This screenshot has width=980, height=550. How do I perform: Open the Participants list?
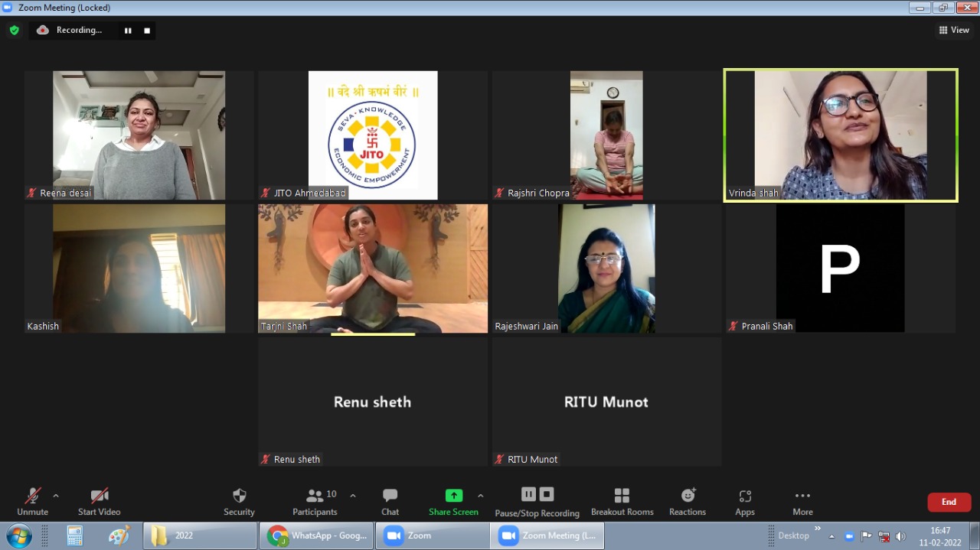pyautogui.click(x=315, y=496)
